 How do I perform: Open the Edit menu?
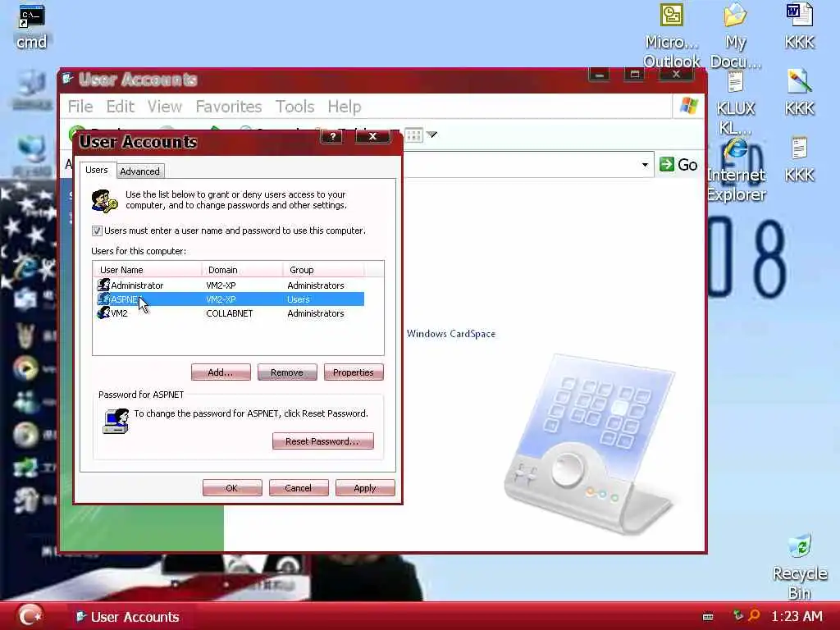coord(120,107)
